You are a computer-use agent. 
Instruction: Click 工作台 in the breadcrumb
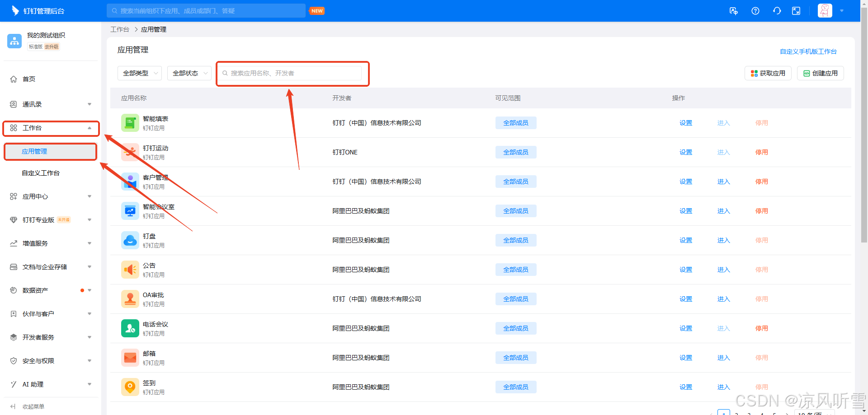[120, 29]
